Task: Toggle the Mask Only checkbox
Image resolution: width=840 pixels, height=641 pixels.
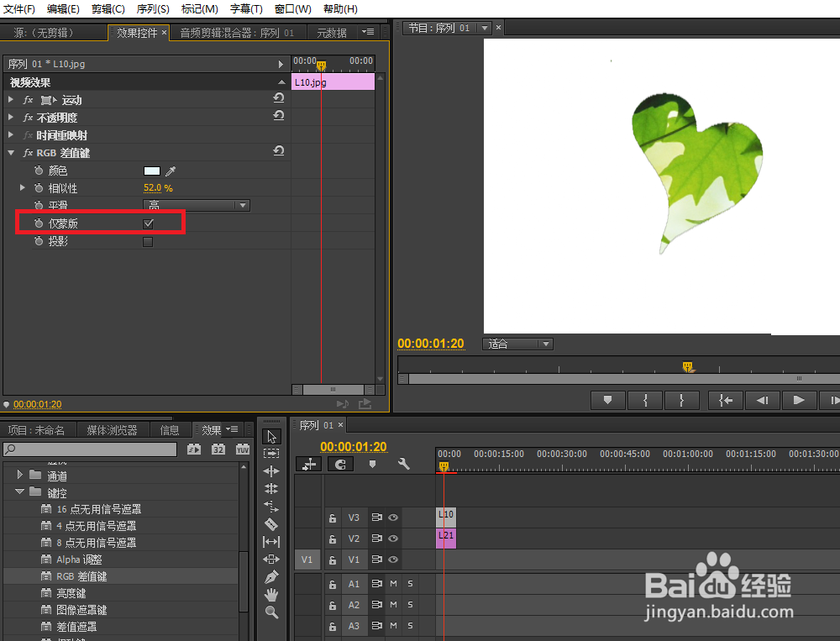Action: coord(149,224)
